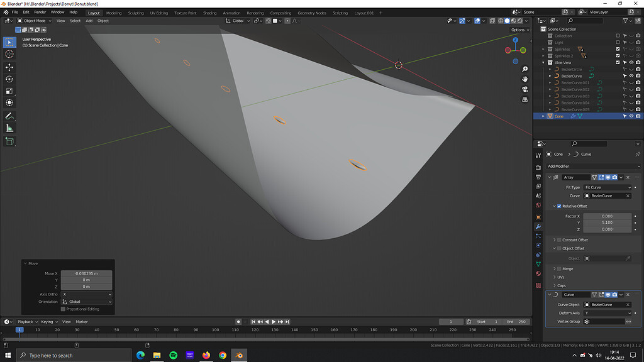Expand the Cone item in outliner

tap(543, 116)
